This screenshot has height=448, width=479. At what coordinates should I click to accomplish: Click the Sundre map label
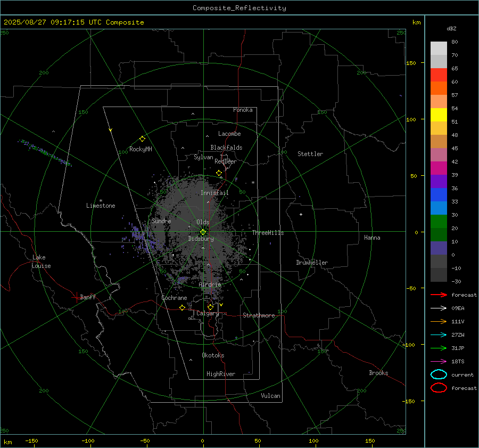click(x=161, y=221)
